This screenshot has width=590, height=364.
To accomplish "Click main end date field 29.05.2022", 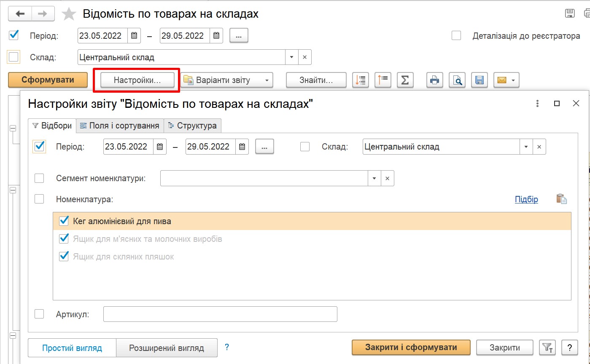I will [185, 36].
